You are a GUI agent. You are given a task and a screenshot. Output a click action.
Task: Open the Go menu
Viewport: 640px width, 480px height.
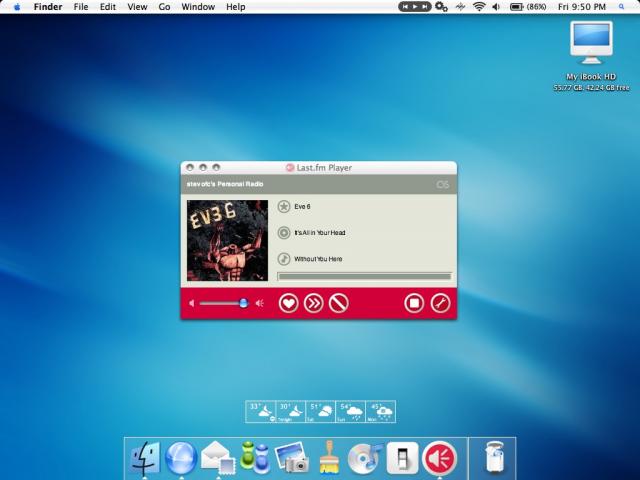click(164, 7)
